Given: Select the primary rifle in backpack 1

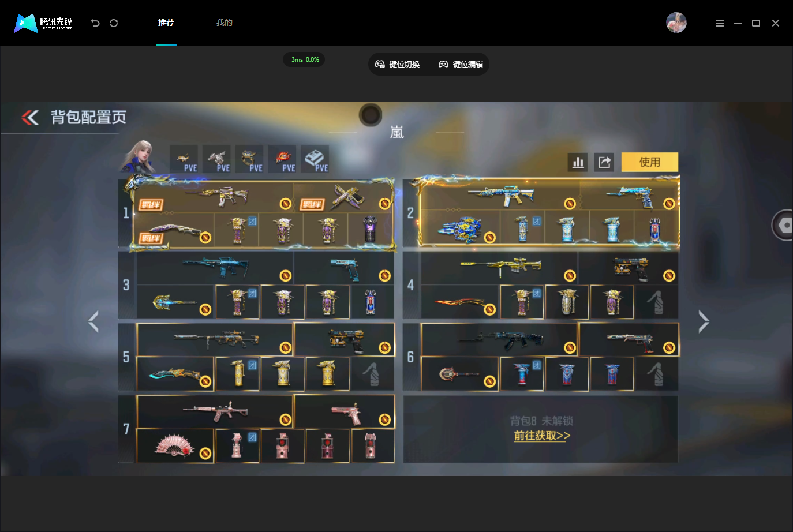Looking at the screenshot, I should (214, 196).
